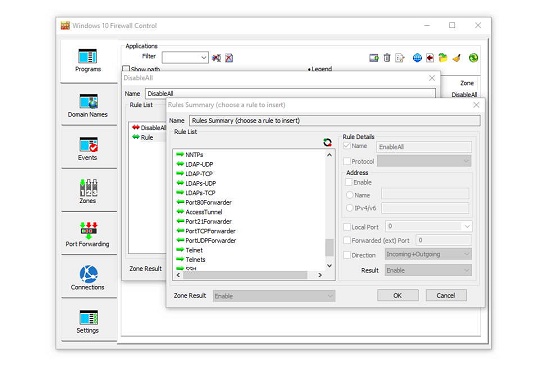The image size is (550, 369).
Task: Open the Zone Result Enable dropdown
Action: pyautogui.click(x=274, y=296)
